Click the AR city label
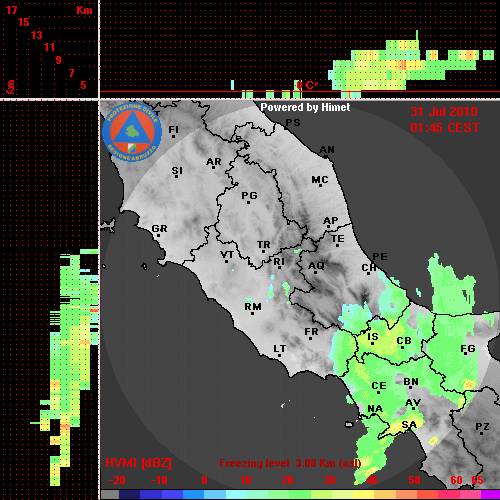Image resolution: width=500 pixels, height=500 pixels. pyautogui.click(x=214, y=162)
